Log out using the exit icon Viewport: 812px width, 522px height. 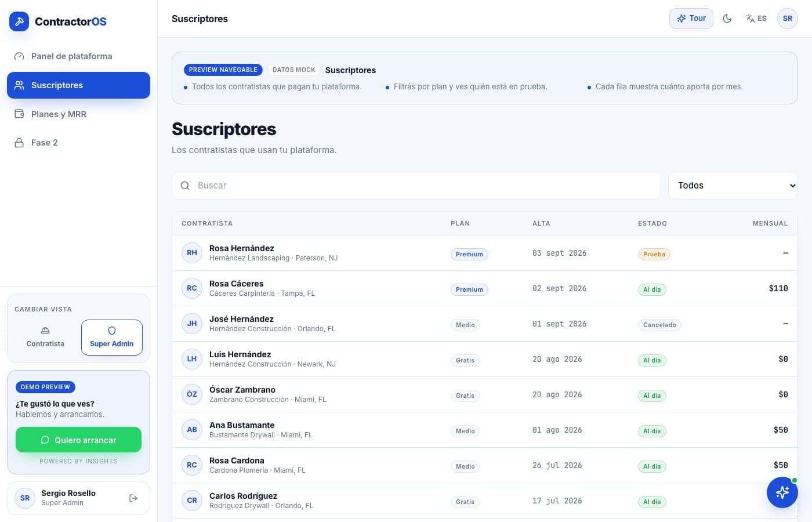point(133,498)
